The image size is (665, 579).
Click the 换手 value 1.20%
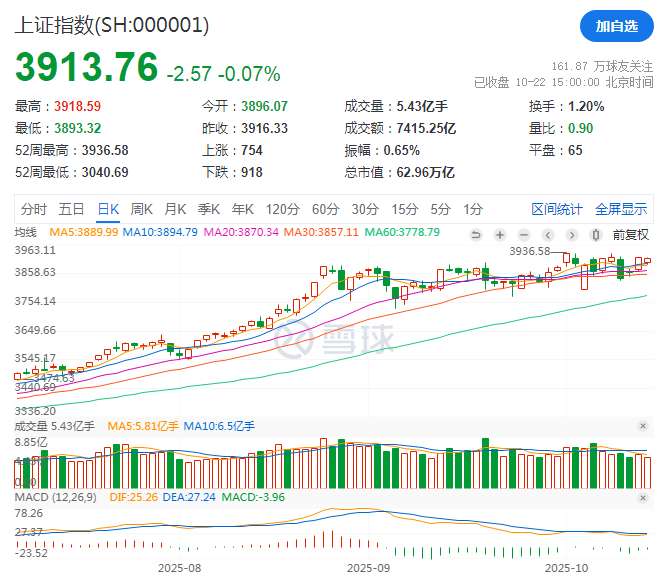coord(586,106)
